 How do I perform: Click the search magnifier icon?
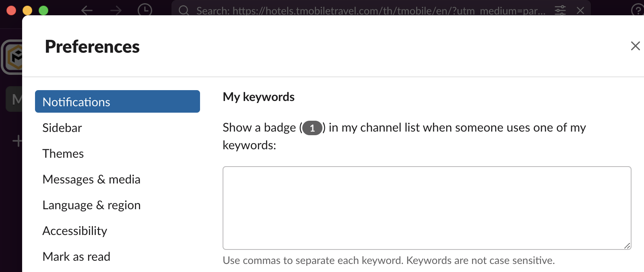184,10
